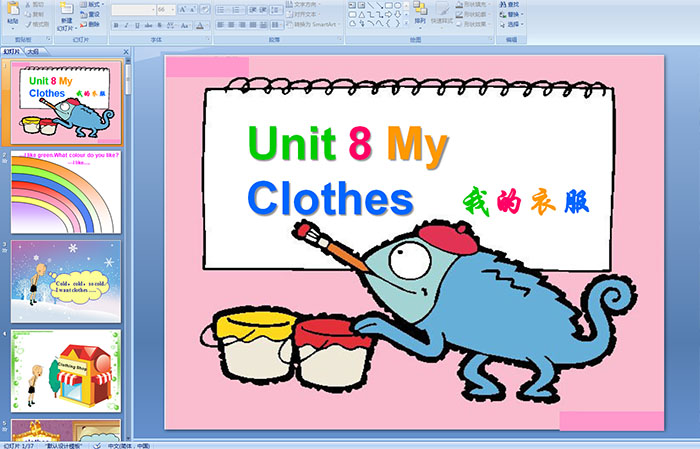
Task: Open the 选择 select dropdown
Action: point(512,24)
